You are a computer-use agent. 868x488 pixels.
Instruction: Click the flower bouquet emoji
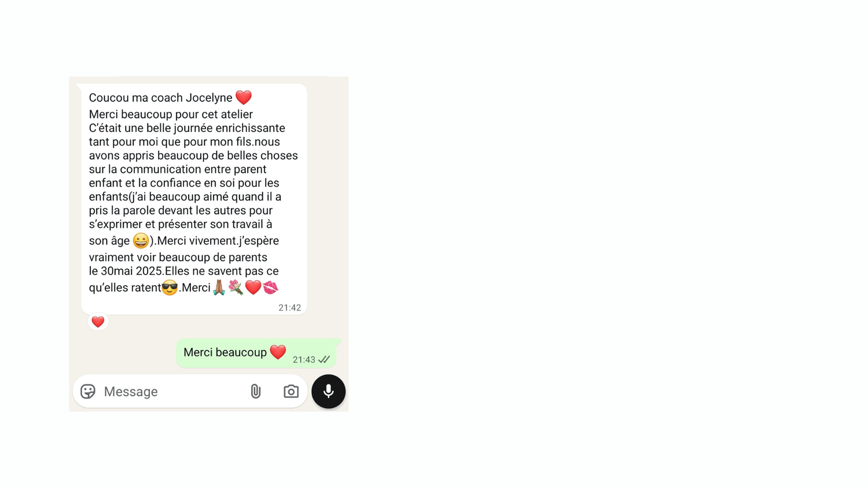tap(236, 287)
